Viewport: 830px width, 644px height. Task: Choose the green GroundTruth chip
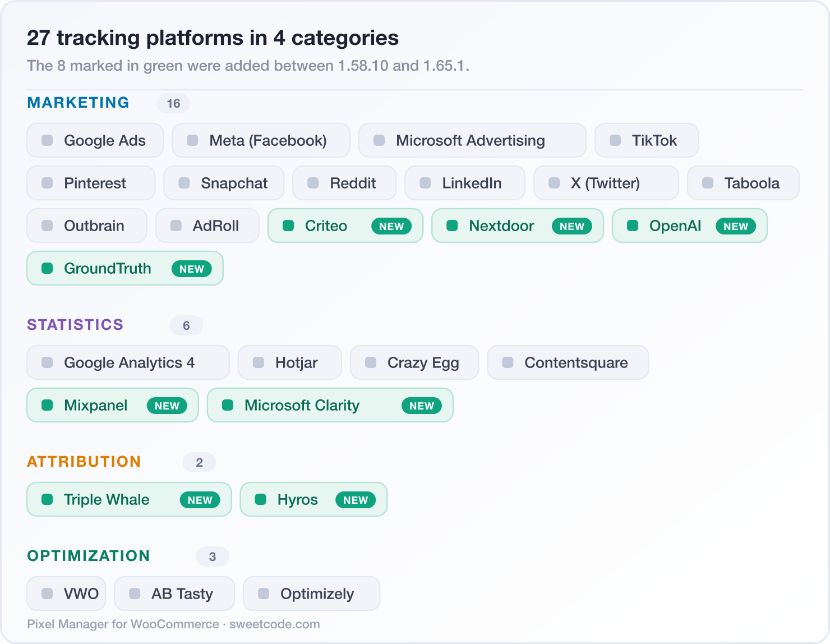(125, 268)
